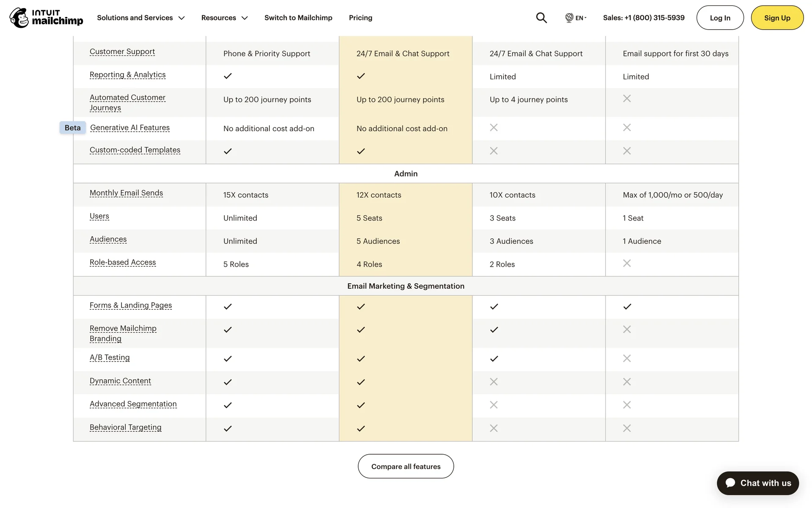Open the Monthly Email Sends feature link
812x508 pixels.
tap(126, 193)
